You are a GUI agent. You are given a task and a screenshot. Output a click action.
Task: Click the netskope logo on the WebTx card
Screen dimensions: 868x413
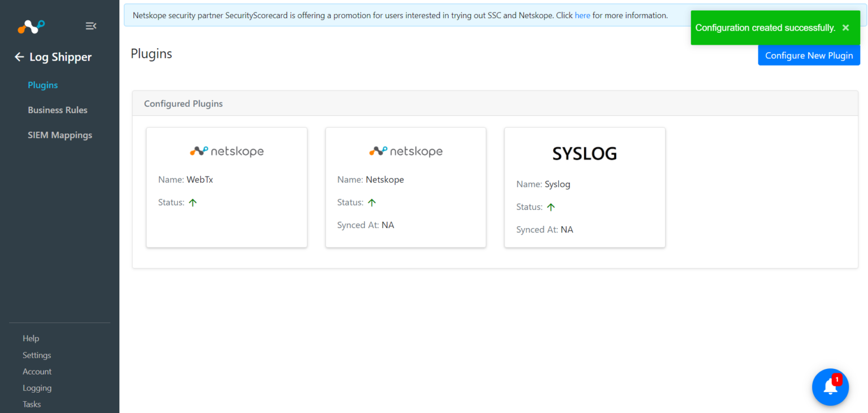[x=226, y=150]
